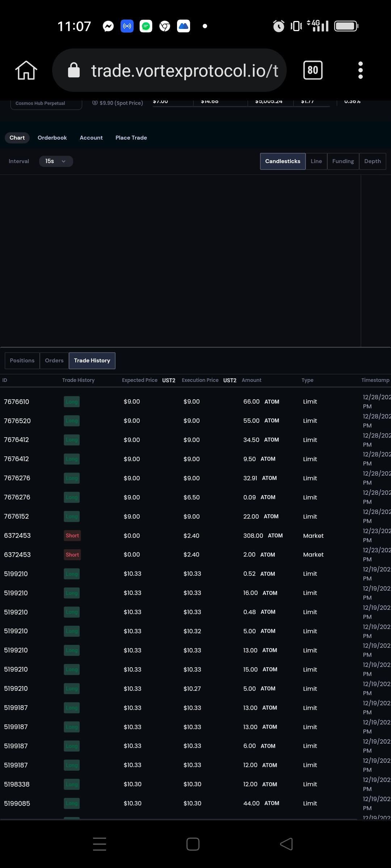The width and height of the screenshot is (391, 868).
Task: Tap the browser home icon
Action: coord(26,70)
